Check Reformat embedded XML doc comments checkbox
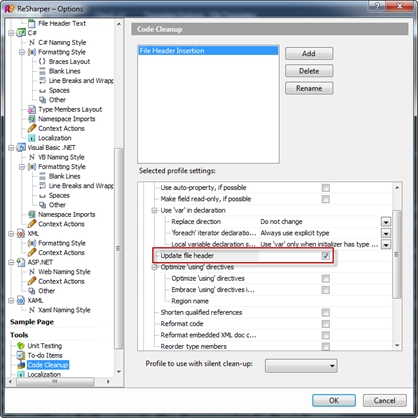418x418 pixels. click(326, 335)
